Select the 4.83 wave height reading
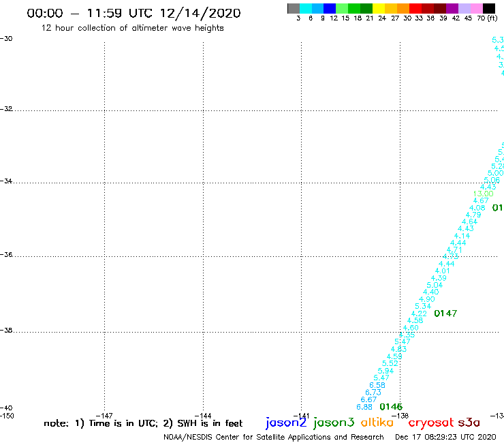The width and height of the screenshot is (504, 443). tap(398, 349)
